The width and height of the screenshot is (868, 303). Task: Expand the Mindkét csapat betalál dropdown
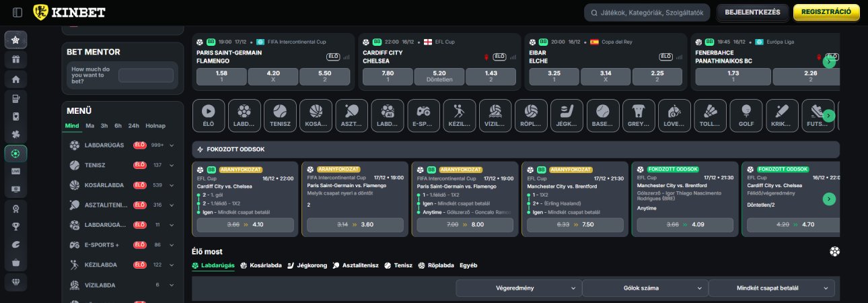(x=771, y=288)
